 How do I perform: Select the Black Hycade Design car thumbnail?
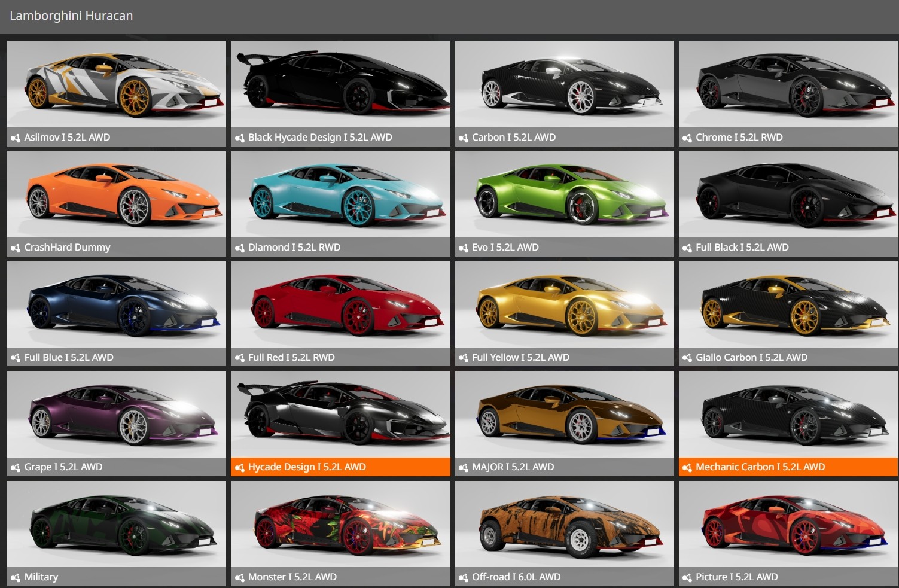click(340, 84)
